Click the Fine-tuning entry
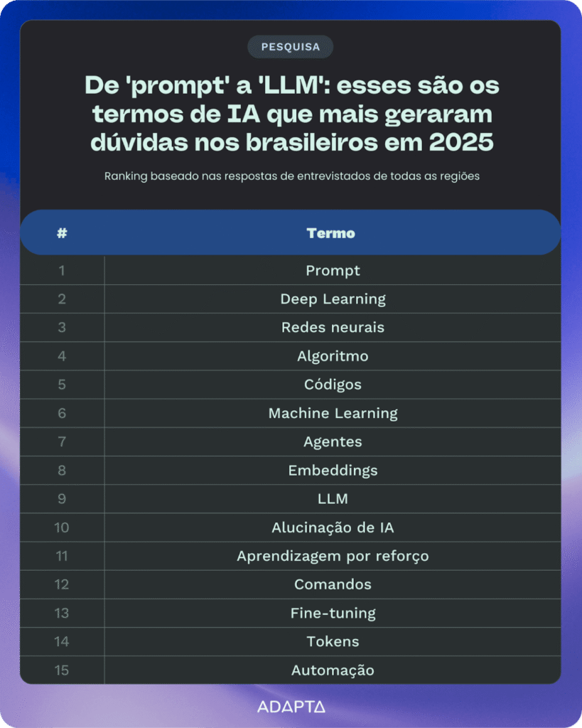The height and width of the screenshot is (728, 582). point(333,613)
